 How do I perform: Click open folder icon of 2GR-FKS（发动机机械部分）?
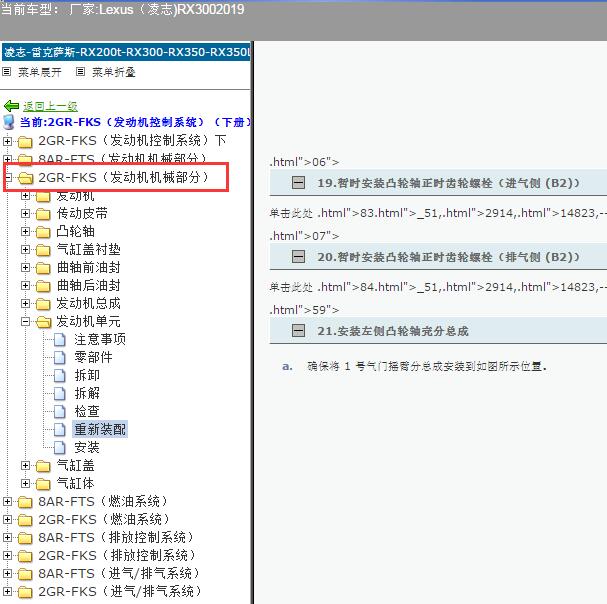[x=26, y=178]
